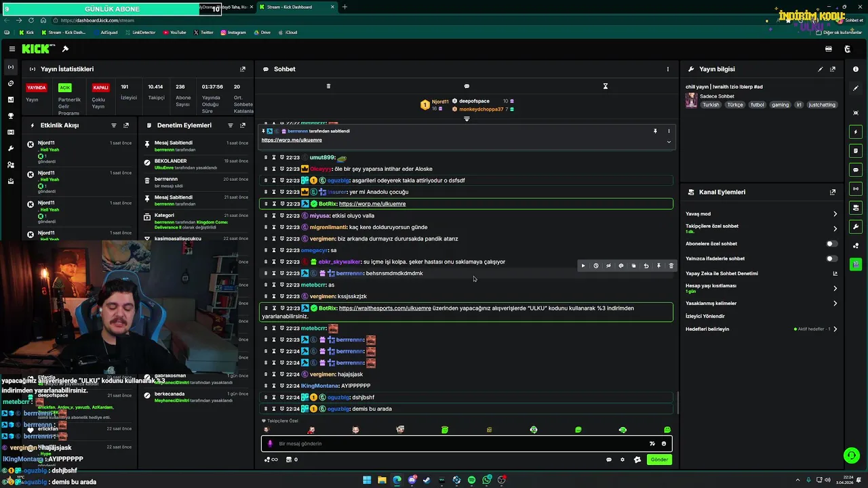This screenshot has width=868, height=488.
Task: Open the LinkDetector bookmark
Action: 140,33
